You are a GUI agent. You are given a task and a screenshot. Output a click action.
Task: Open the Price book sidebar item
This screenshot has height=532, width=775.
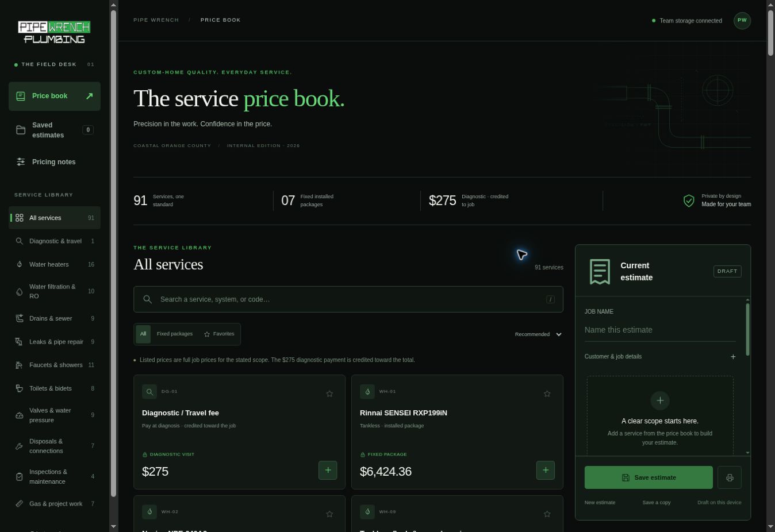pos(55,96)
